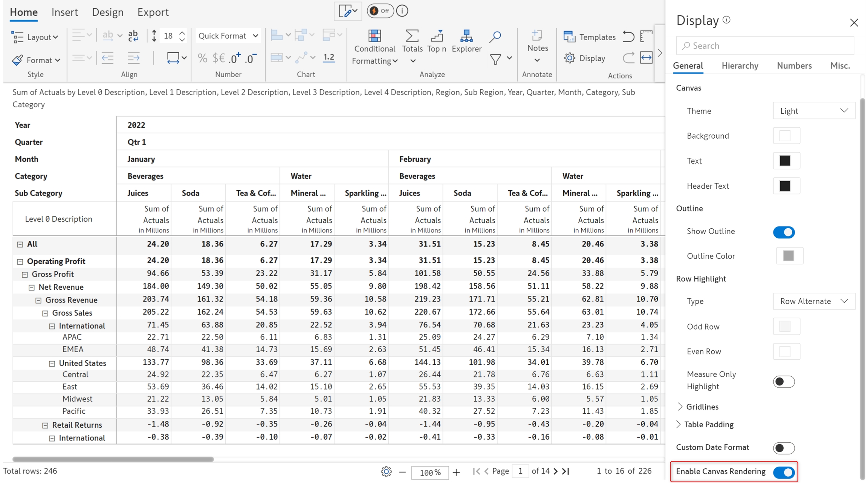Viewport: 868px width, 483px height.
Task: Disable Enable Canvas Rendering toggle
Action: (x=784, y=472)
